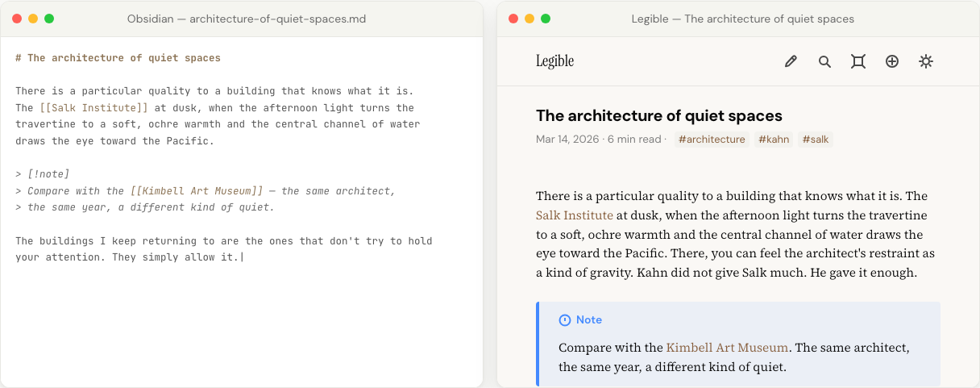This screenshot has width=980, height=388.
Task: Click the Legible logo text
Action: 554,61
